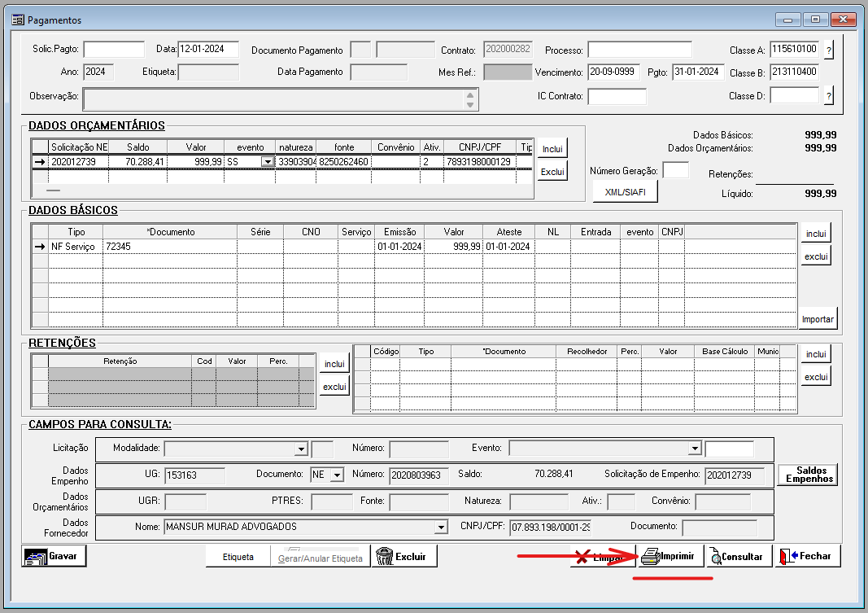Image resolution: width=868 pixels, height=613 pixels.
Task: Click the Etiqueta button at the bottom
Action: tap(238, 558)
